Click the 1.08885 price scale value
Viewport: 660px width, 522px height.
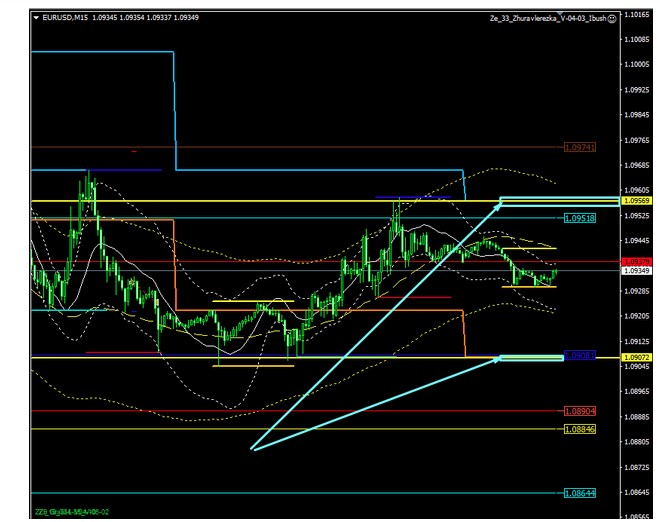[636, 417]
